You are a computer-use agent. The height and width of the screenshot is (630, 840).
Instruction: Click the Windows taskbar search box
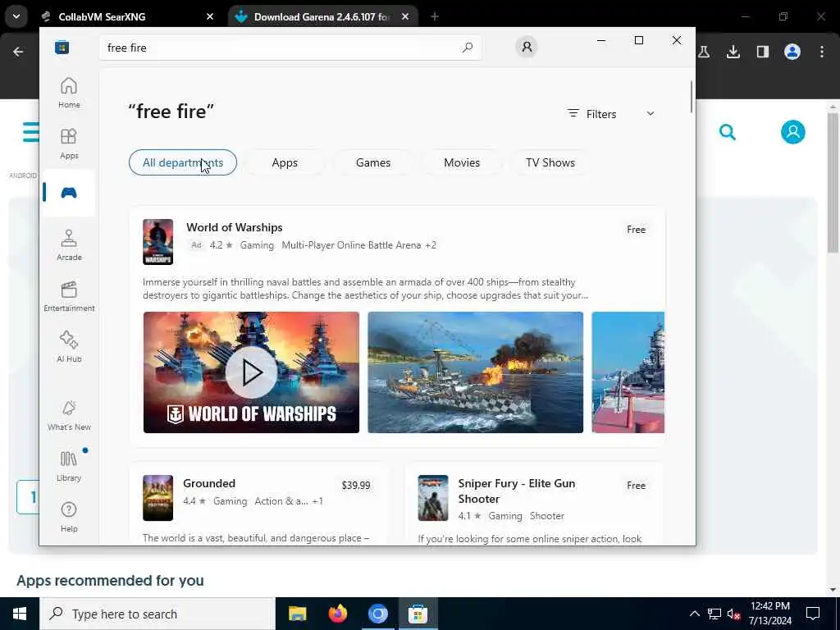point(157,614)
